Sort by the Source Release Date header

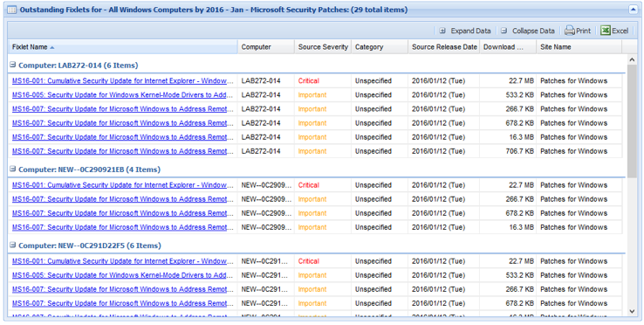click(444, 47)
